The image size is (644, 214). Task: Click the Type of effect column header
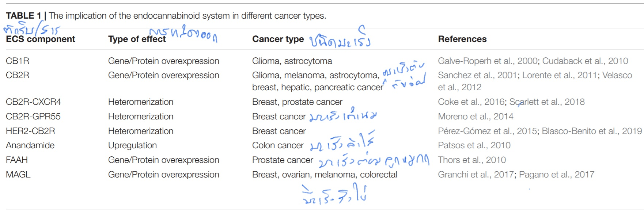click(137, 39)
